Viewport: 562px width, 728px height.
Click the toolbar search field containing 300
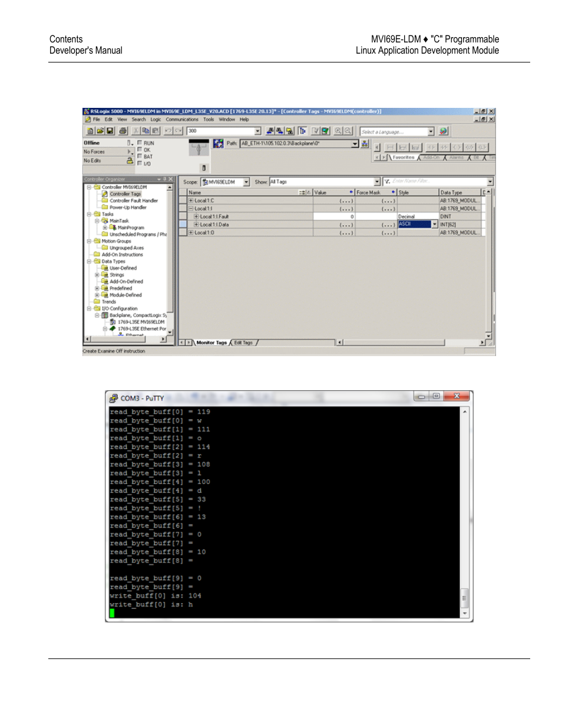[224, 131]
